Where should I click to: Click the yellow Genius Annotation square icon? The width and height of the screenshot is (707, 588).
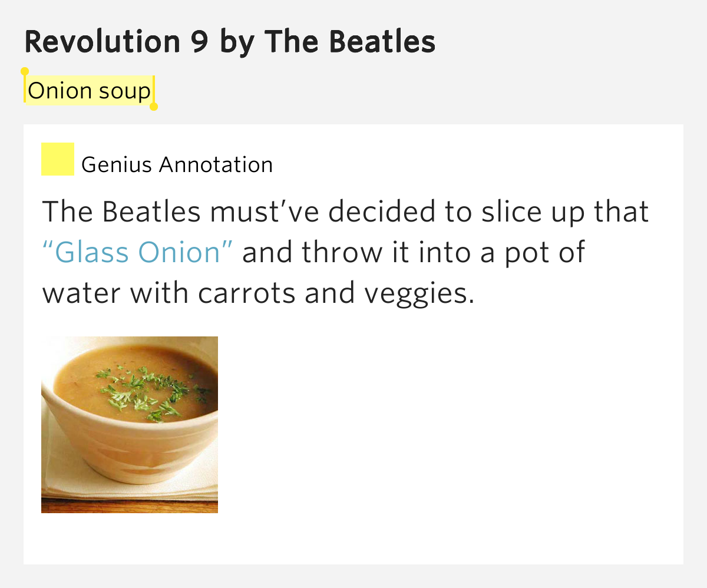point(57,159)
